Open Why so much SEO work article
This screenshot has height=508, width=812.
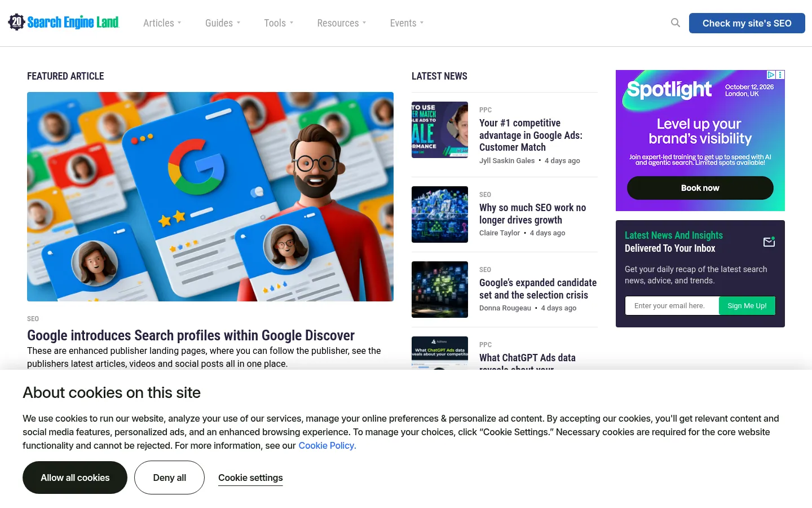pyautogui.click(x=532, y=214)
